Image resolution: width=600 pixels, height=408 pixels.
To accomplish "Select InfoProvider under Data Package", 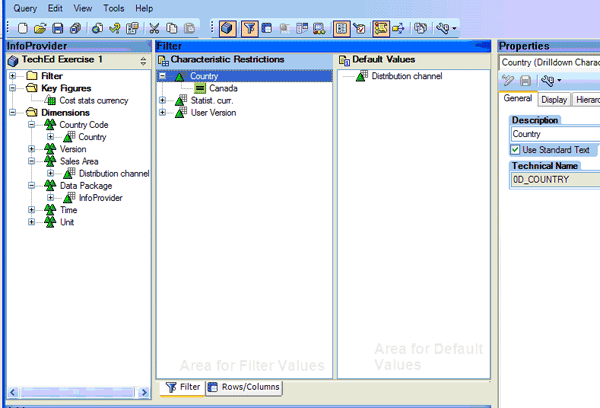I will [x=100, y=198].
